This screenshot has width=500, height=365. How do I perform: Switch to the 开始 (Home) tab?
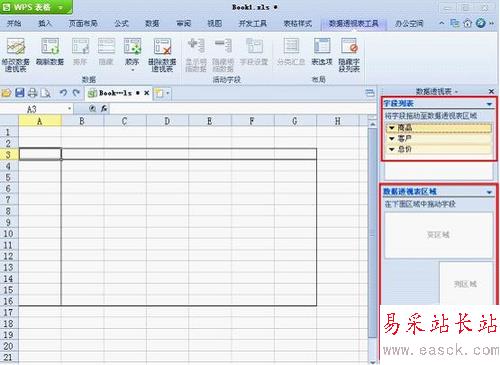coord(14,23)
